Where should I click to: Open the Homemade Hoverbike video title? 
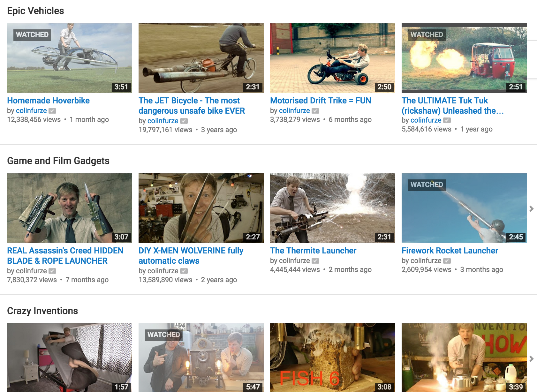tap(48, 101)
